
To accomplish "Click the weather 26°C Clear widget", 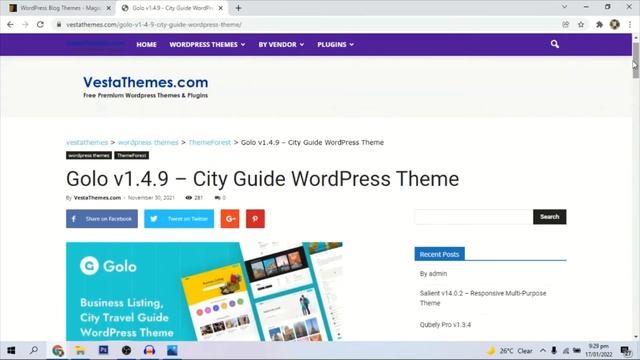I will (x=509, y=351).
